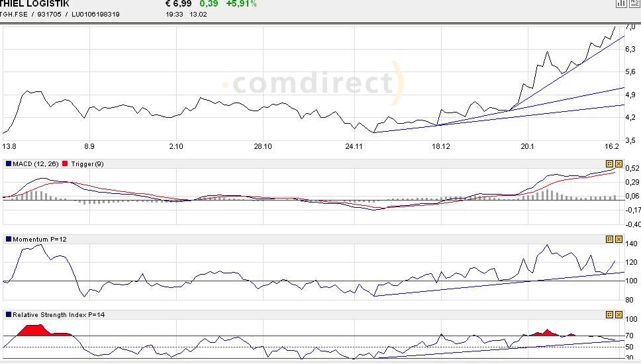Image resolution: width=641 pixels, height=364 pixels.
Task: Open settings for the Relative Strength Index panel
Action: (609, 314)
